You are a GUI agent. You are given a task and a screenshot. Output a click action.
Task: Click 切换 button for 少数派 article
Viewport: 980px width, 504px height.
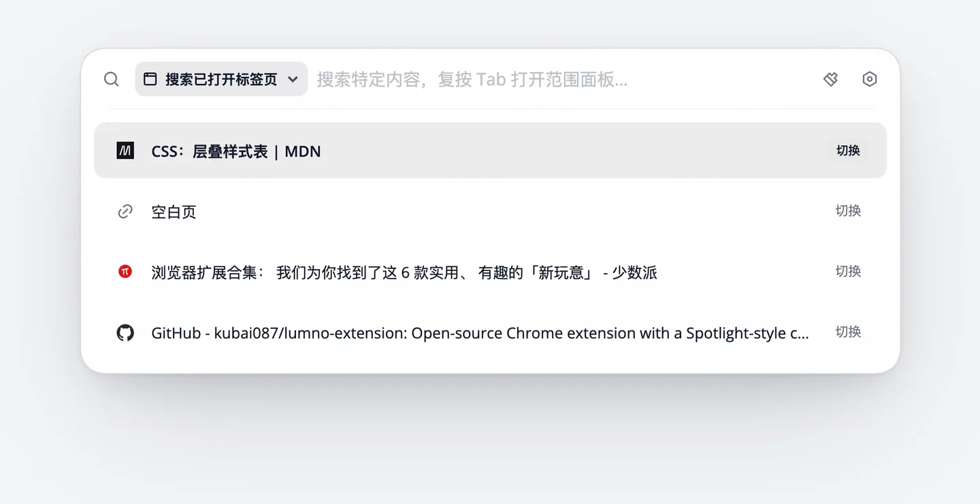(848, 272)
